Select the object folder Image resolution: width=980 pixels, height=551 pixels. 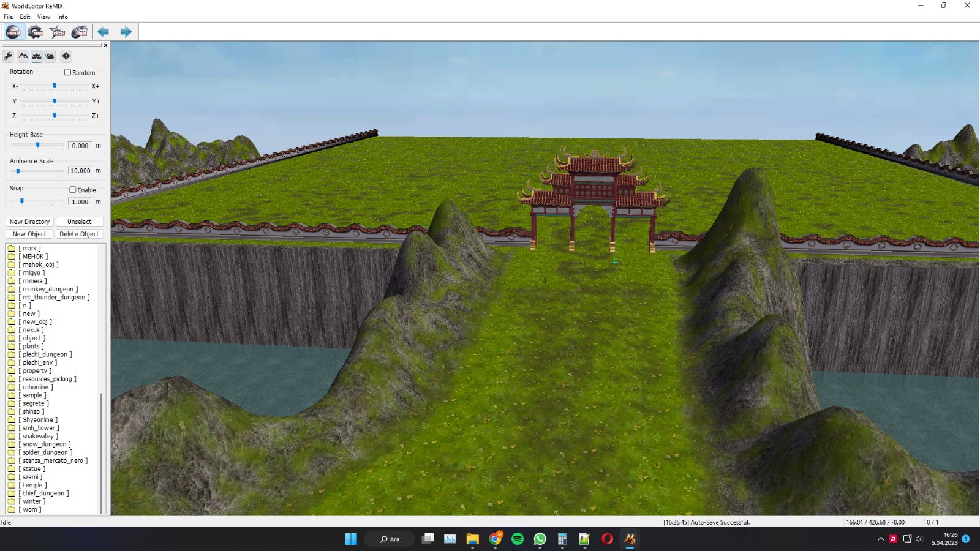coord(26,338)
